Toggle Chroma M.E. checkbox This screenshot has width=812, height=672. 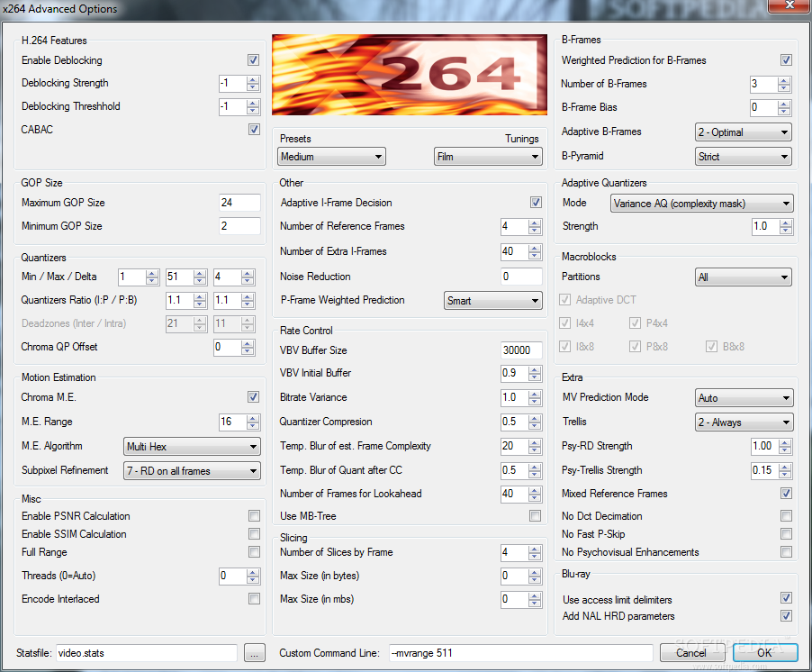(x=253, y=397)
